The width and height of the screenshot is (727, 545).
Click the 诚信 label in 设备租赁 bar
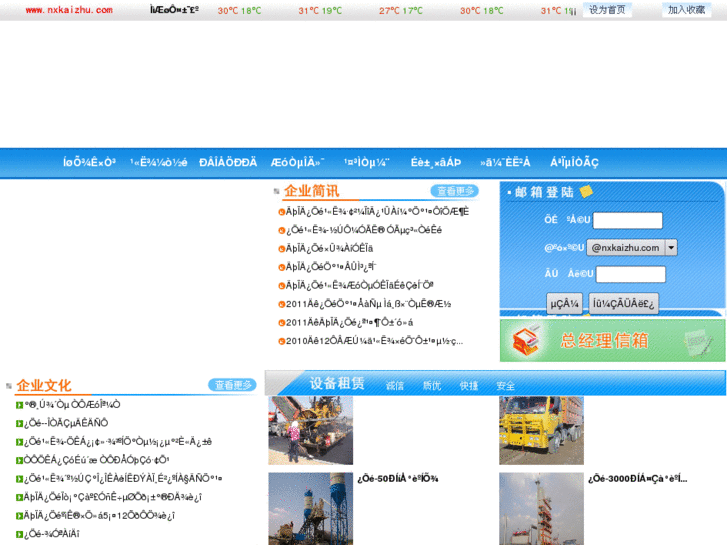click(x=395, y=386)
